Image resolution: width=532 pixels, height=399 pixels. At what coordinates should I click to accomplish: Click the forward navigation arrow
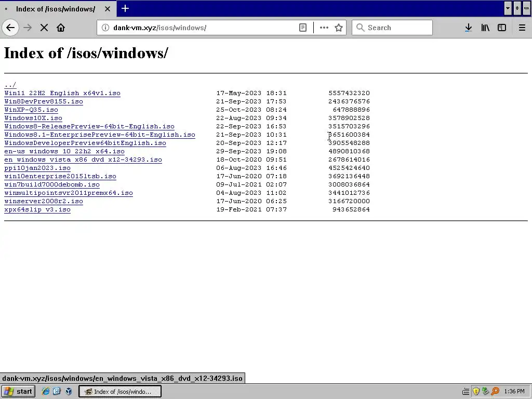point(28,28)
